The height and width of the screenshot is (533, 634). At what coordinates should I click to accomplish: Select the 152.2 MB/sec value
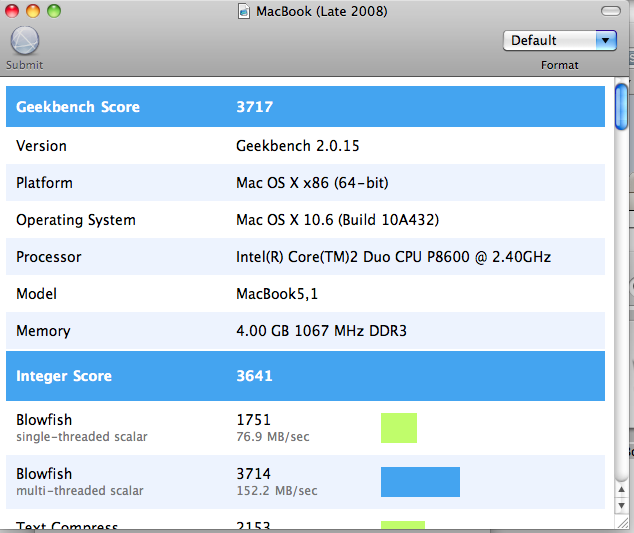pos(277,491)
